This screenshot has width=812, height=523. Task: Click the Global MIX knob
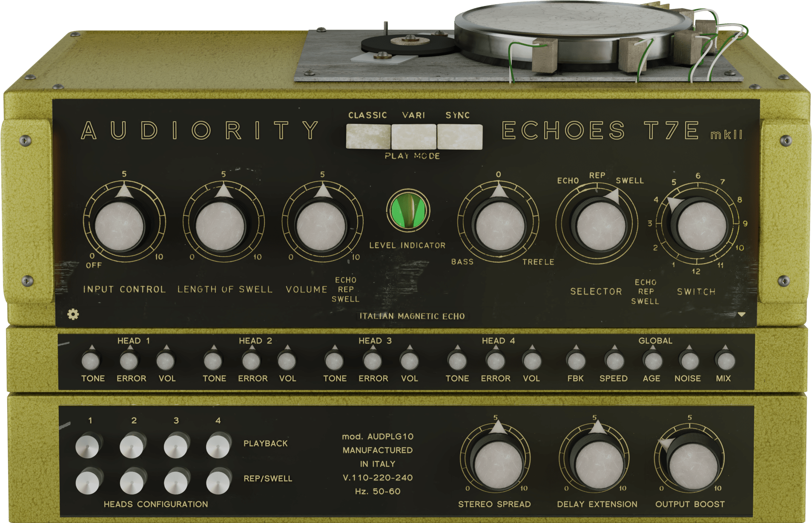point(725,360)
